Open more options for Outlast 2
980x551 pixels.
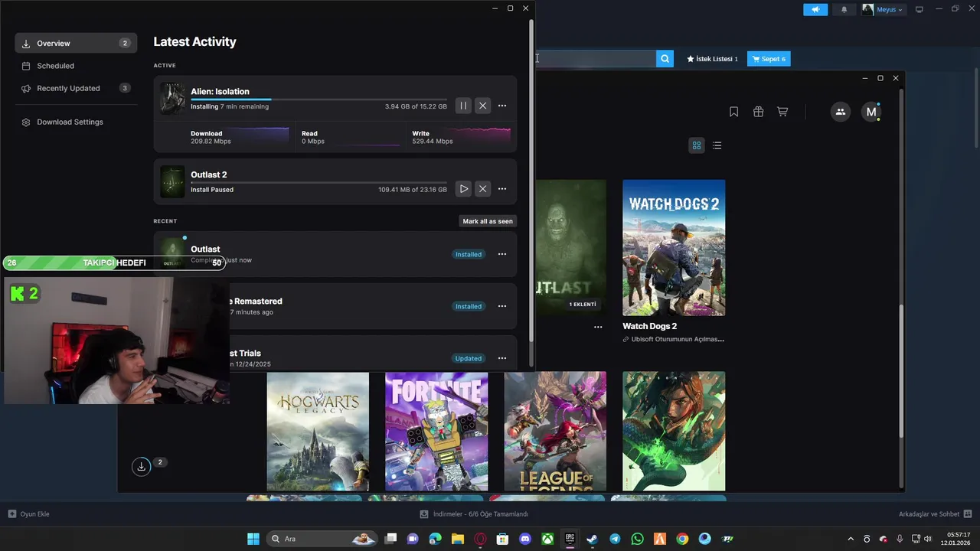pyautogui.click(x=502, y=188)
